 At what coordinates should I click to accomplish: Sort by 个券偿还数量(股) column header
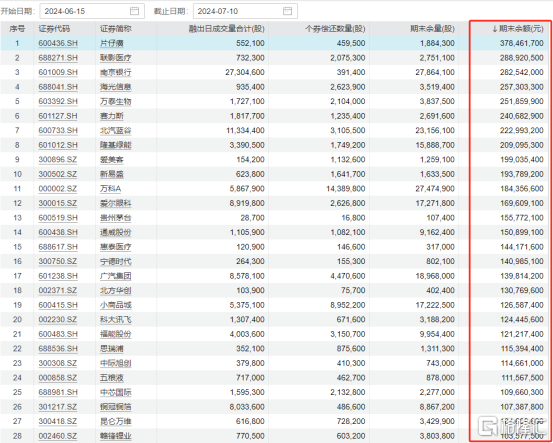click(335, 29)
